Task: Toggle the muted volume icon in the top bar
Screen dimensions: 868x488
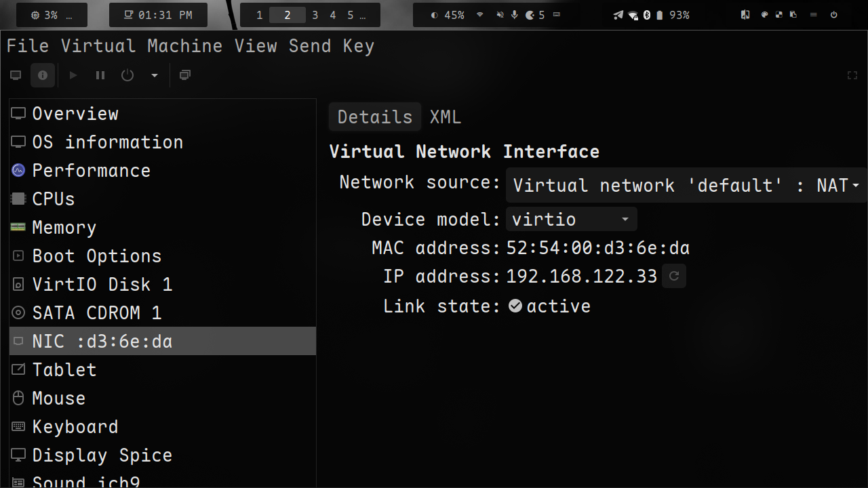Action: click(500, 15)
